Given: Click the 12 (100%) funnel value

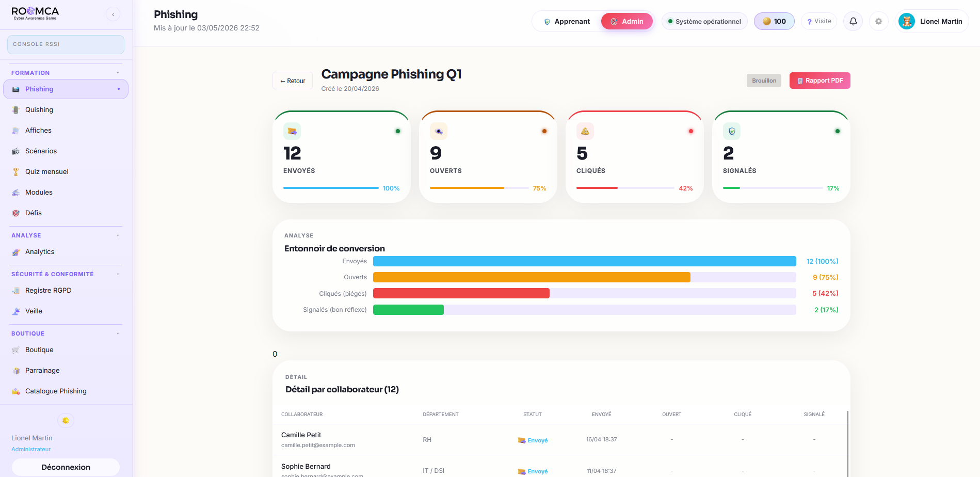Looking at the screenshot, I should coord(822,261).
